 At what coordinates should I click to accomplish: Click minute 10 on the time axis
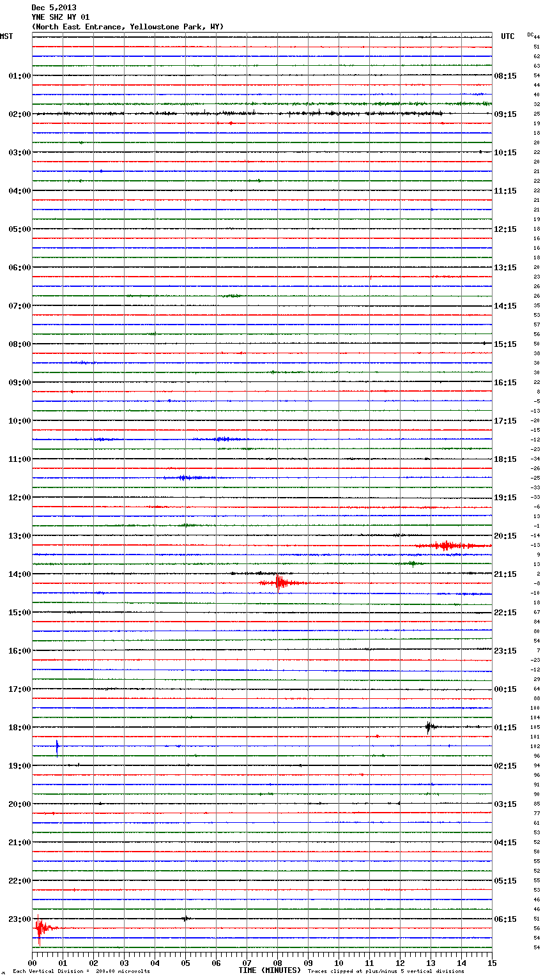point(339,963)
